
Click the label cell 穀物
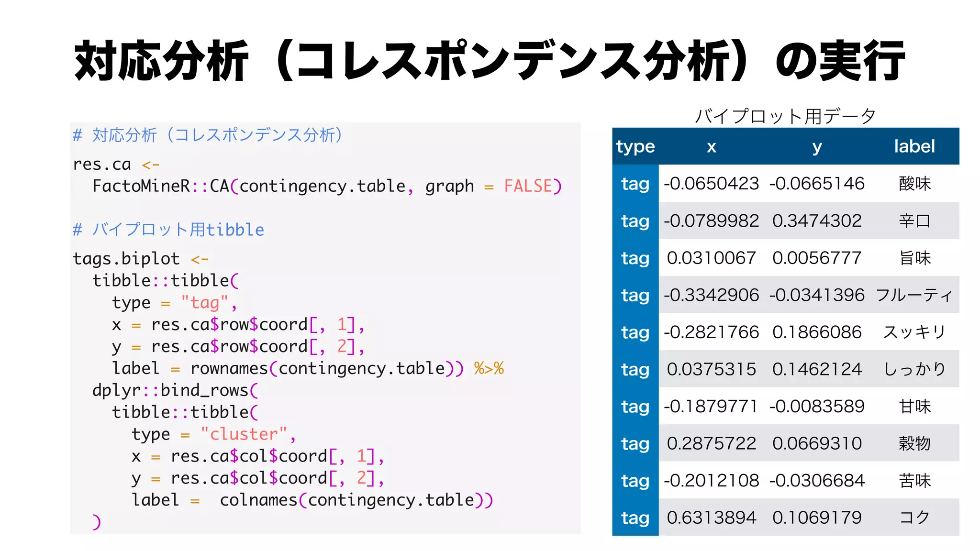[x=914, y=443]
